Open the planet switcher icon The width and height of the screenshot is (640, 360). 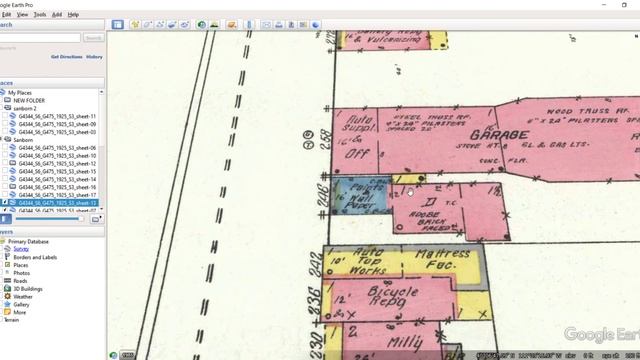[232, 24]
